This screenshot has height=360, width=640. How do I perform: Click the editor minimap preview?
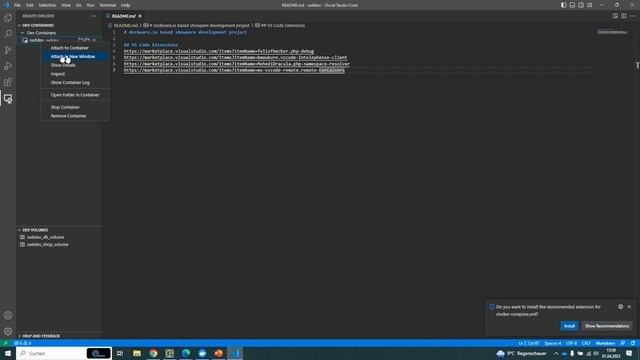pos(612,32)
